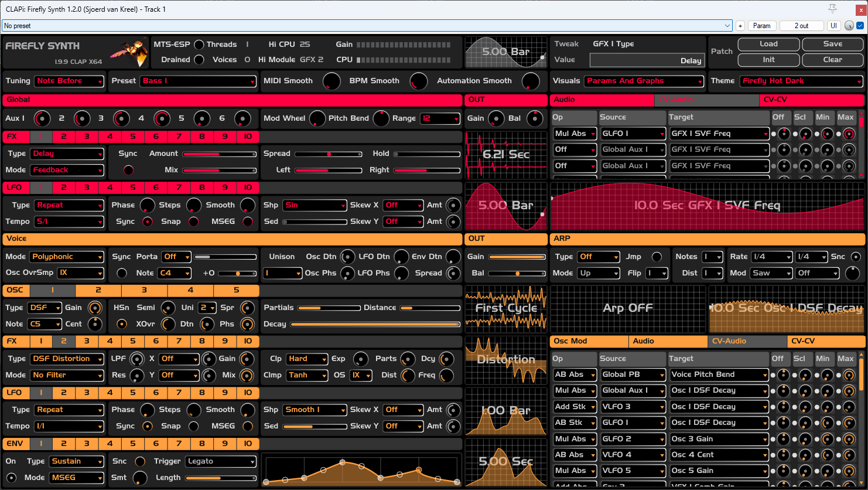This screenshot has height=490, width=868.
Task: Click the Automation Smooth knob
Action: click(531, 81)
